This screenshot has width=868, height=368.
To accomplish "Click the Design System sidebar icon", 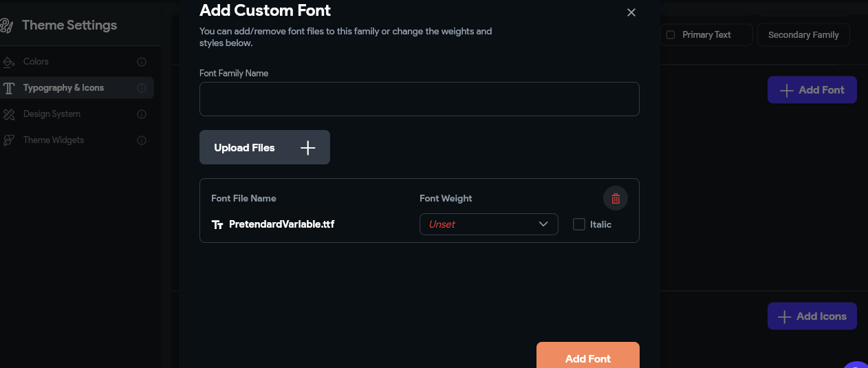I will pyautogui.click(x=9, y=114).
